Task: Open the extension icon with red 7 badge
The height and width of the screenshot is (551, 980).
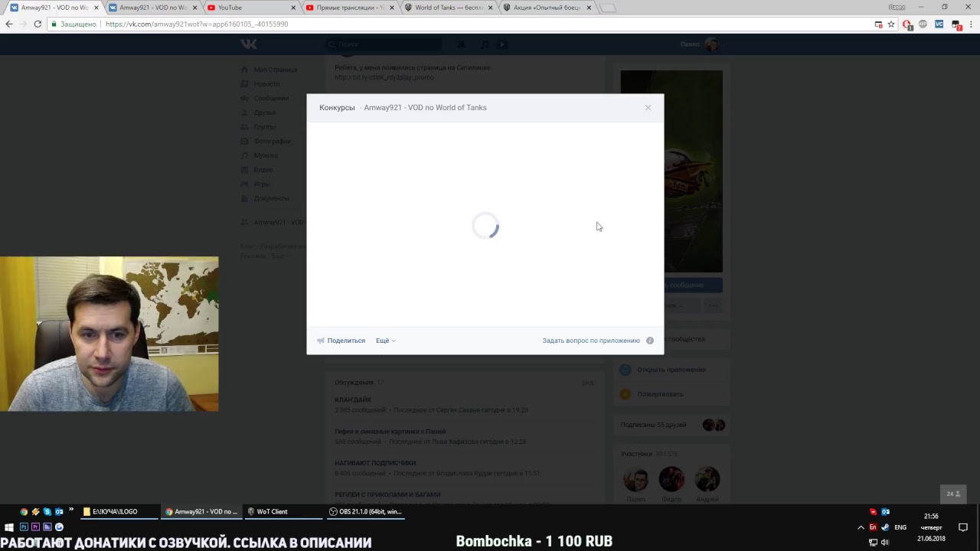Action: coord(956,25)
